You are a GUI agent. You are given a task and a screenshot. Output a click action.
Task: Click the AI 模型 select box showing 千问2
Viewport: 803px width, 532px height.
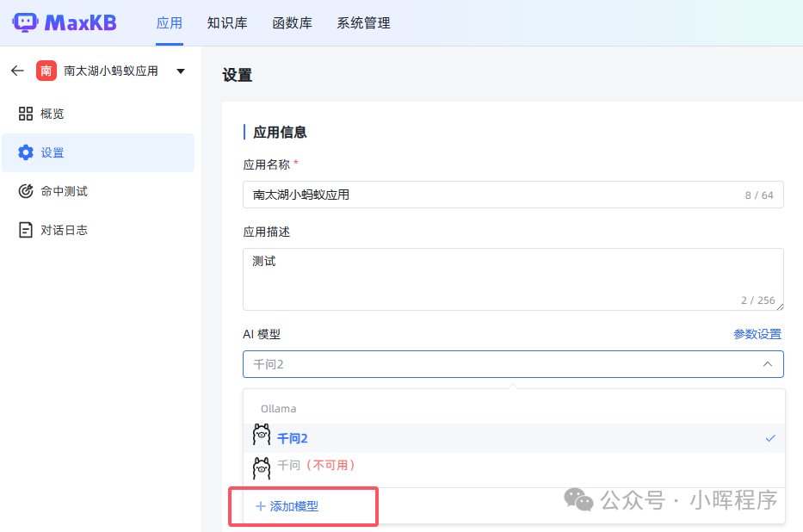[x=513, y=364]
